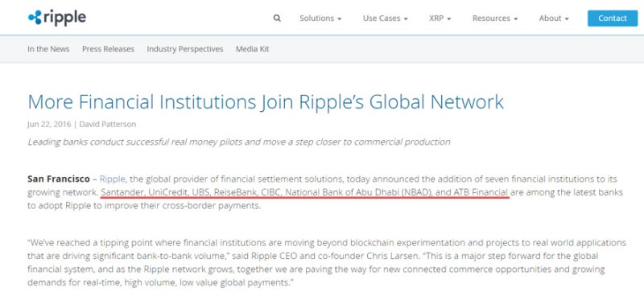The image size is (644, 296).
Task: Expand the Use Cases dropdown
Action: [386, 18]
